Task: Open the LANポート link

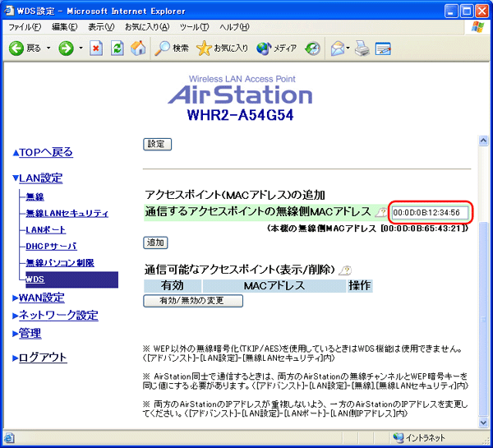Action: click(x=45, y=229)
